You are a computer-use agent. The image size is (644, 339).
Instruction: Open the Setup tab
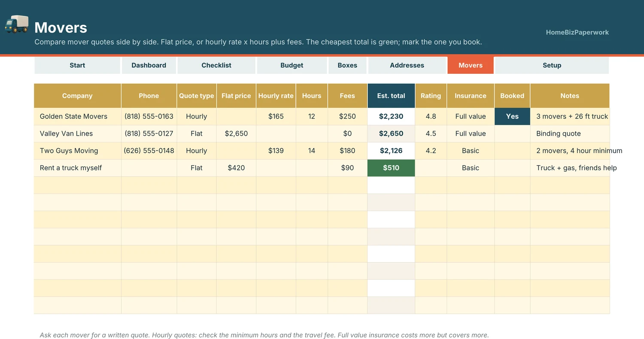click(552, 65)
